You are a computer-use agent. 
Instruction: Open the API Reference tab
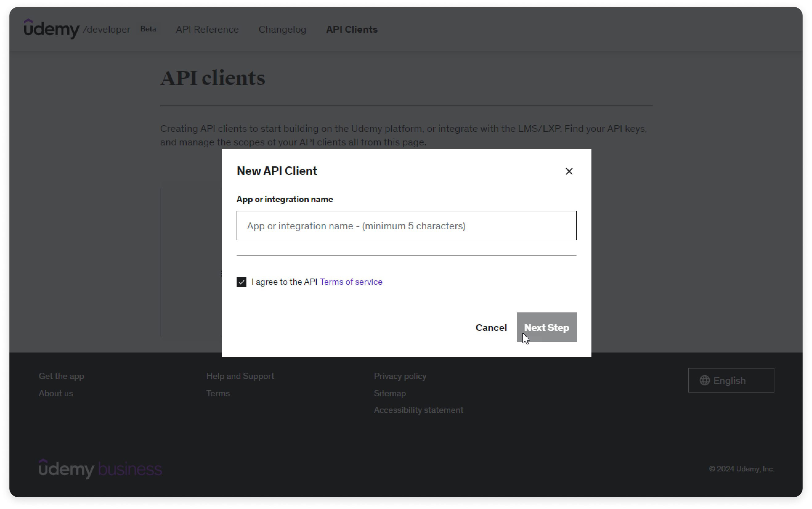(x=207, y=29)
